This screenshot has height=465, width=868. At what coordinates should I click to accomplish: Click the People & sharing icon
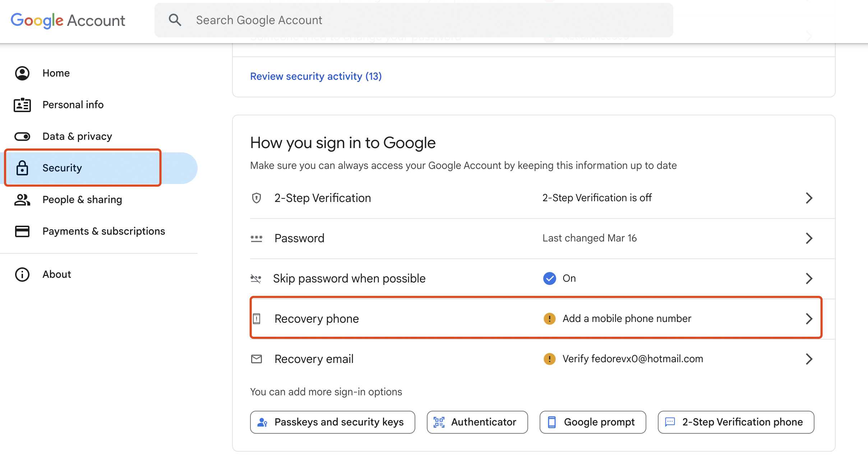pos(22,200)
